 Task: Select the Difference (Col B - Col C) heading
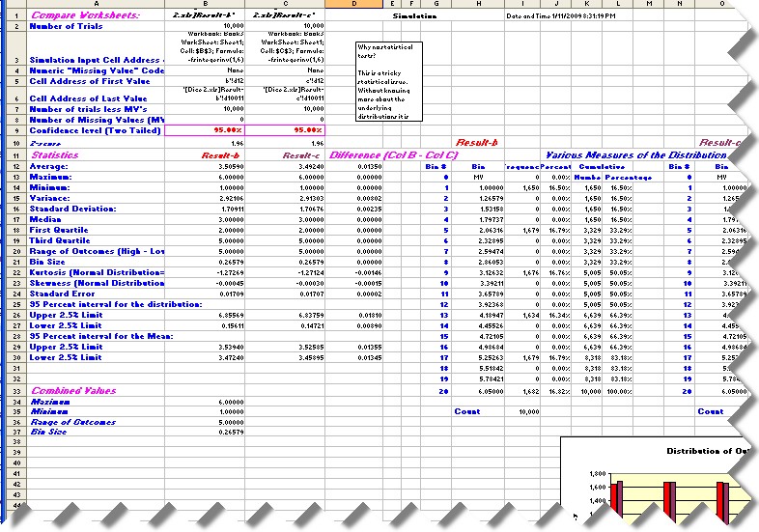tap(393, 155)
